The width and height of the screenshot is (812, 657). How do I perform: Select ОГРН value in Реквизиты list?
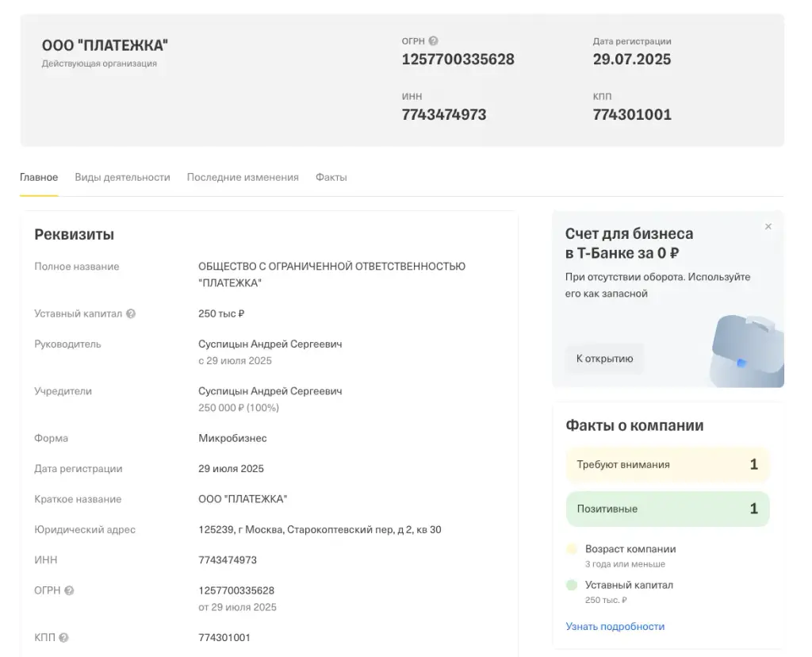point(236,590)
